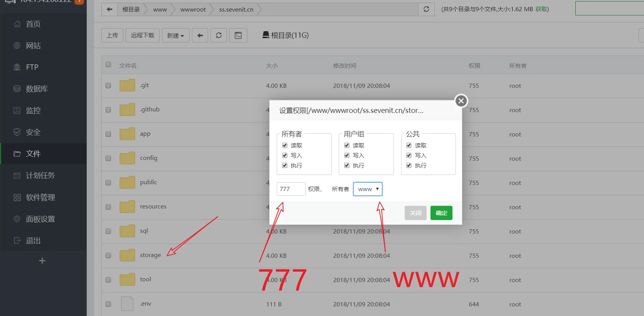Close the permission dialog with X icon
This screenshot has width=644, height=316.
(x=461, y=101)
